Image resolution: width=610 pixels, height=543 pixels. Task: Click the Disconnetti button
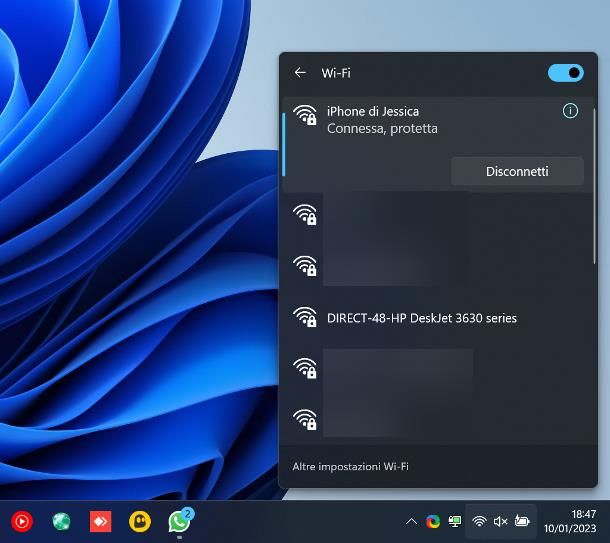pos(517,171)
